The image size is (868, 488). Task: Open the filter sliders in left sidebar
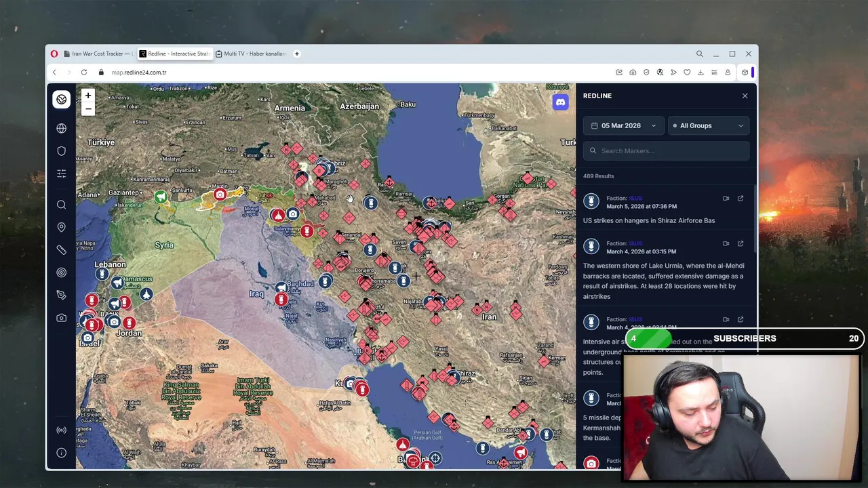click(61, 174)
